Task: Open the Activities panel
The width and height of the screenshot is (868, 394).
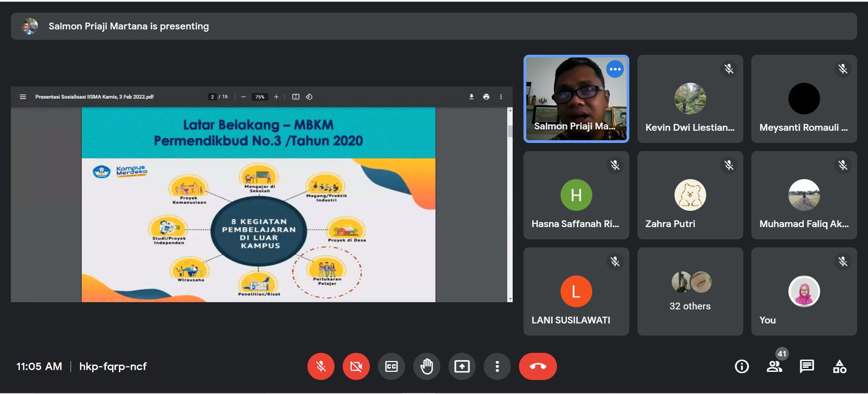Action: 839,366
